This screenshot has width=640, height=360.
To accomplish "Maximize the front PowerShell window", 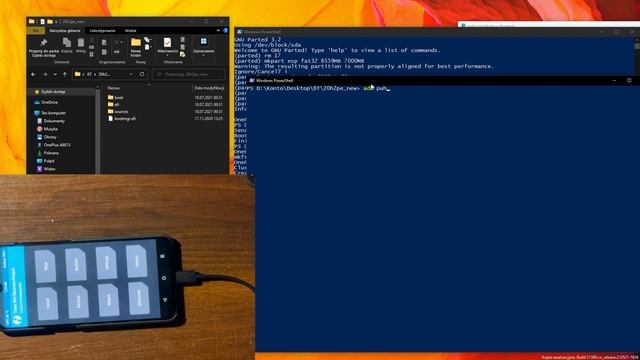I will click(629, 80).
